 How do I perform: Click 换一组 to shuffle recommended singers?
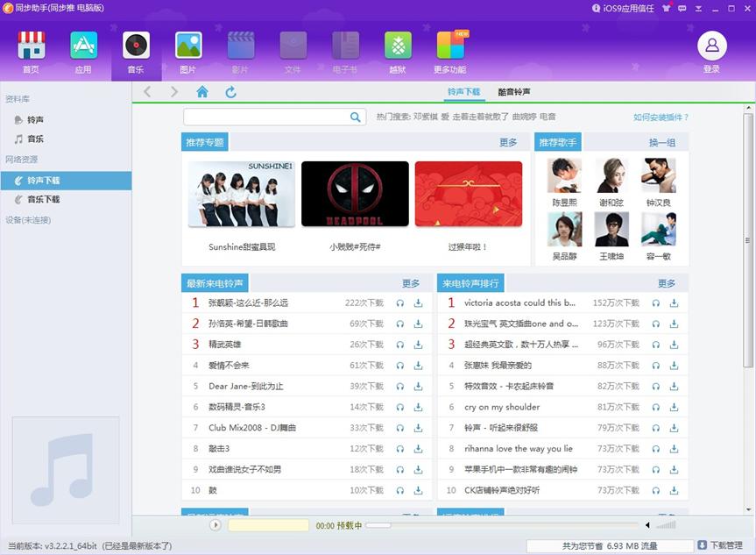point(662,142)
